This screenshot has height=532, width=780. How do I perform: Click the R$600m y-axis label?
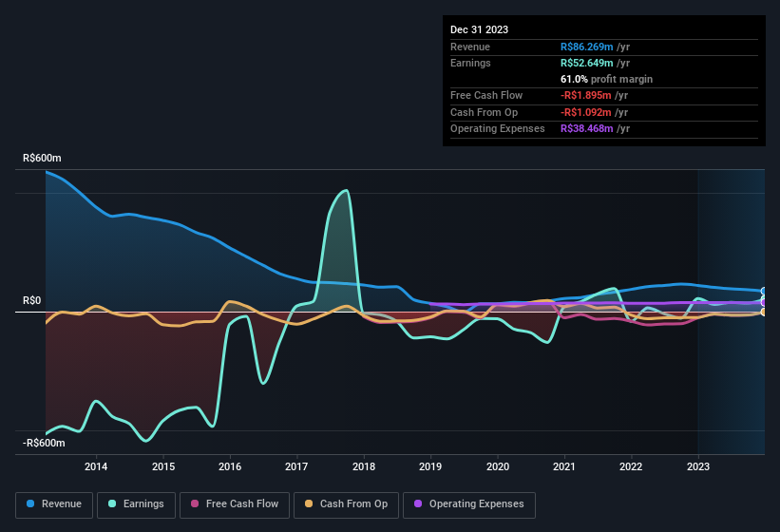coord(42,158)
